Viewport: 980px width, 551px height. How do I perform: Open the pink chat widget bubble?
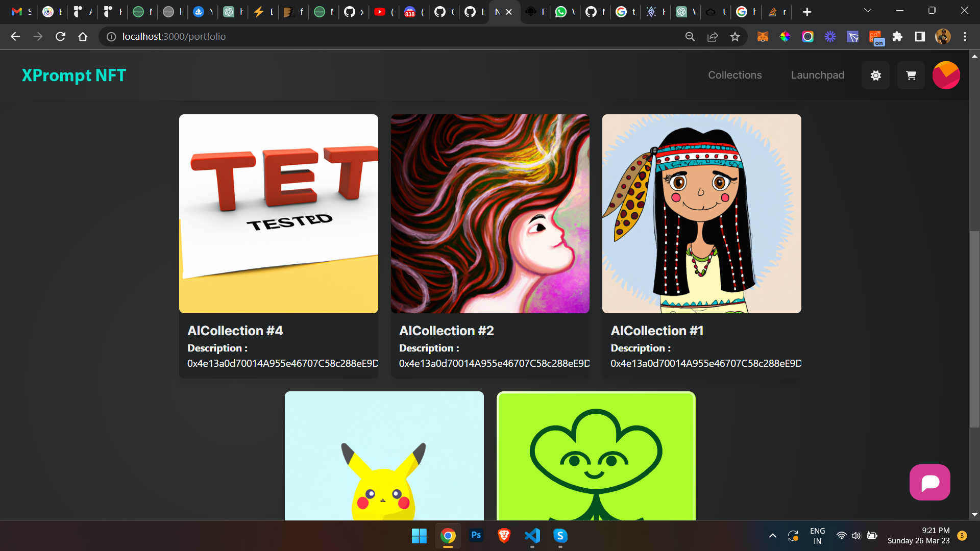929,482
